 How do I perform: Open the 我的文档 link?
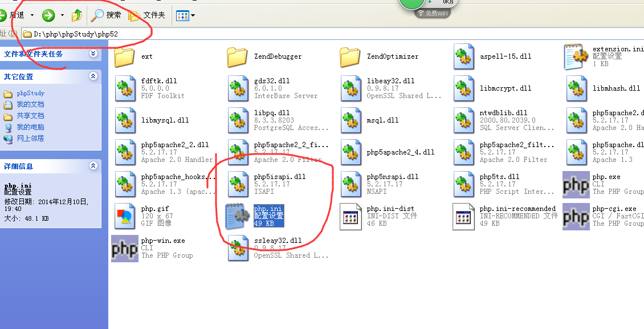pos(30,104)
